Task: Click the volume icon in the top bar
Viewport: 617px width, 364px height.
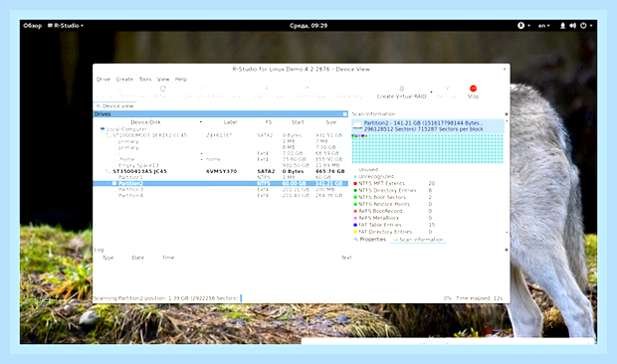Action: [572, 26]
